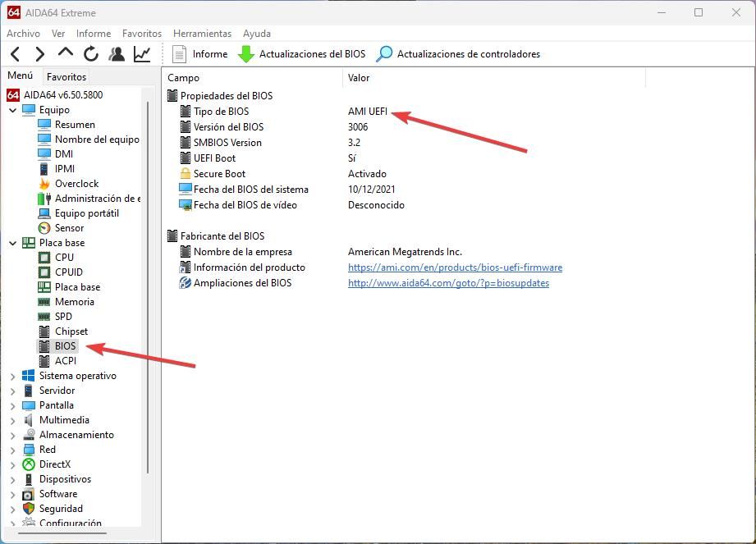The image size is (756, 544).
Task: Go up one level with the Up arrow
Action: (x=66, y=53)
